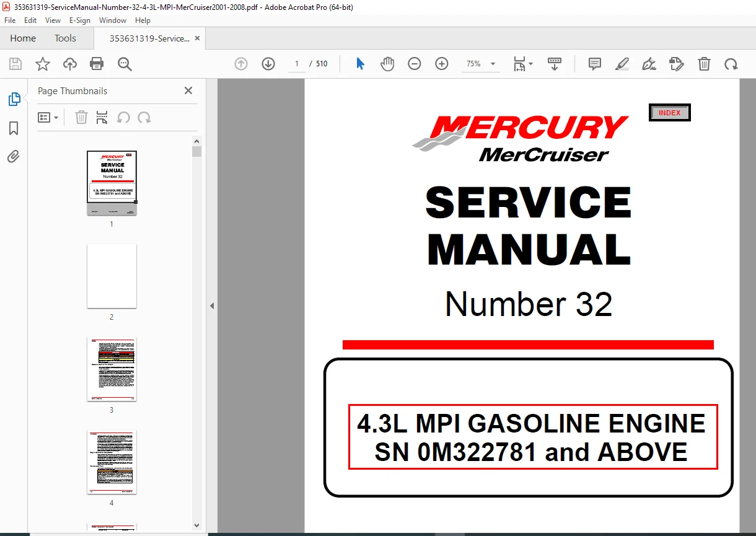Click thumbnail scrollbar up arrow

coord(196,141)
